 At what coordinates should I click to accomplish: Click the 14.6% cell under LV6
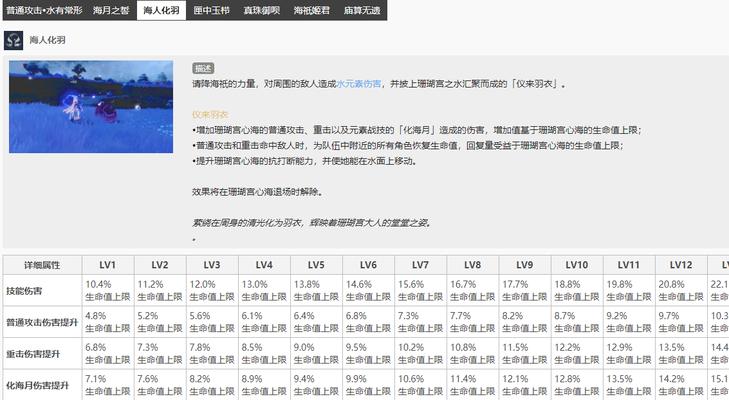tap(368, 291)
